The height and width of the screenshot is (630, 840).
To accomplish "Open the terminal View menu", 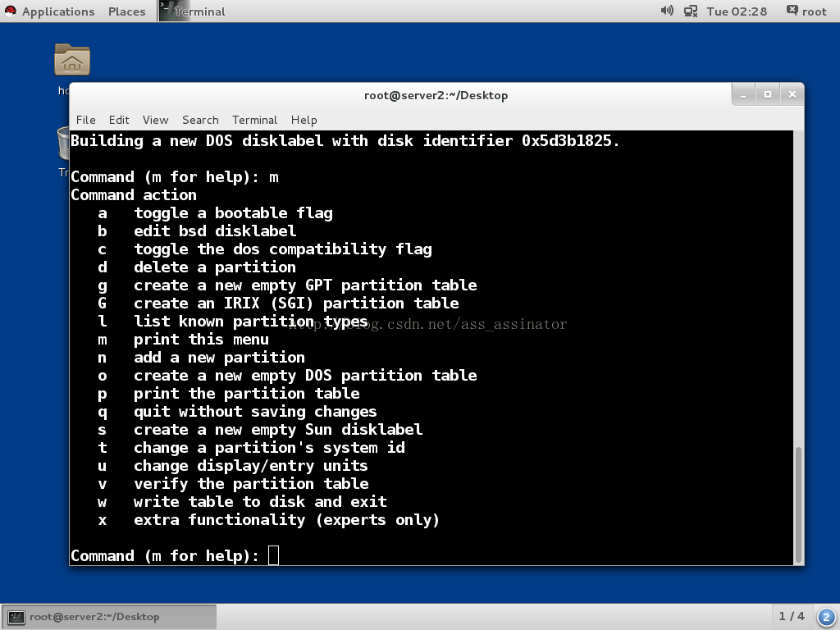I will [155, 120].
